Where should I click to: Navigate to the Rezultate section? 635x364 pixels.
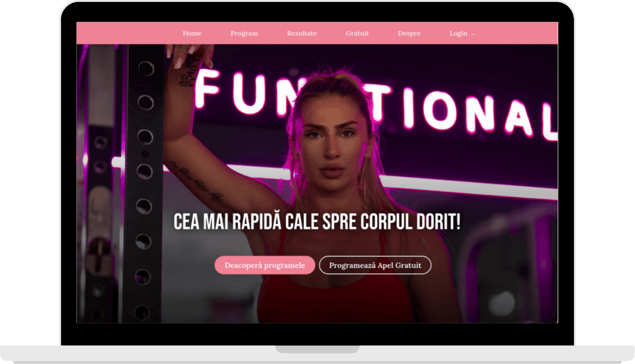(x=301, y=34)
